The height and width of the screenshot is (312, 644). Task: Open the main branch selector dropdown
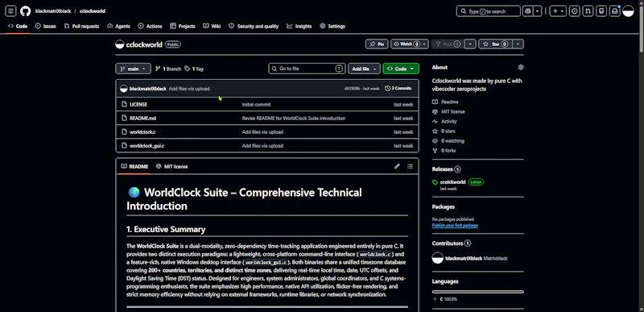[x=133, y=69]
